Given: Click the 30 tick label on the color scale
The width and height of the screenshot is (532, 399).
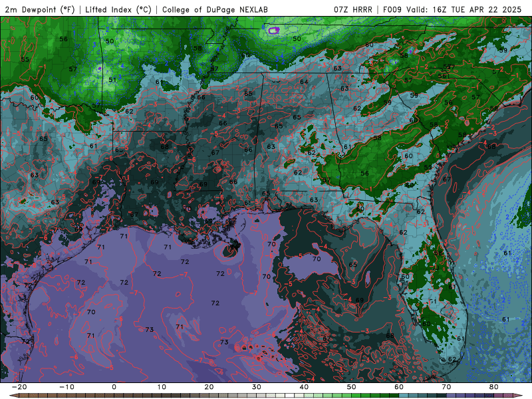Looking at the screenshot, I should (257, 387).
